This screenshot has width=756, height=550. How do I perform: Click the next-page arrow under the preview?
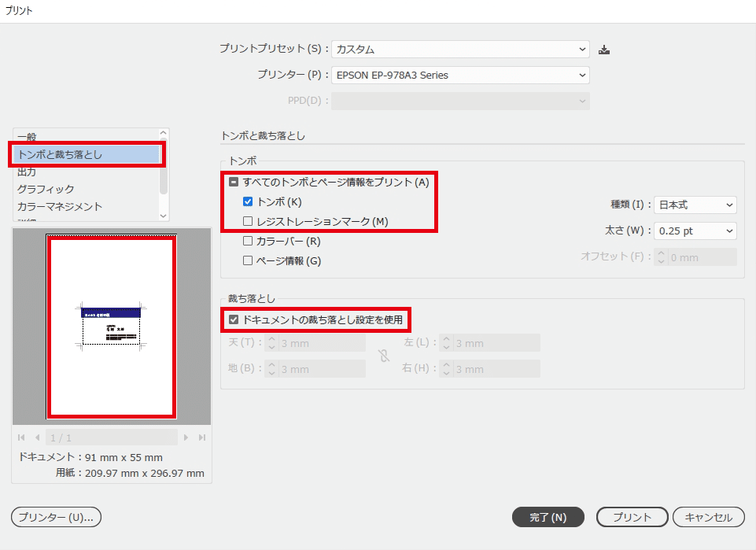185,437
